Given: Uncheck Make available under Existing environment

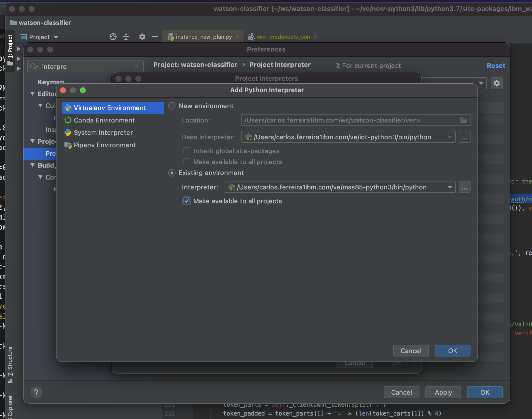Looking at the screenshot, I should [187, 201].
